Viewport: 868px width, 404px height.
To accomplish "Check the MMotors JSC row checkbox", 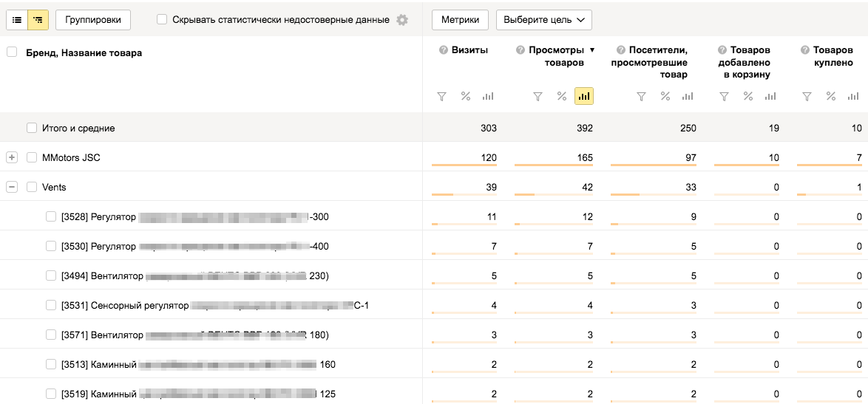I will (x=32, y=157).
